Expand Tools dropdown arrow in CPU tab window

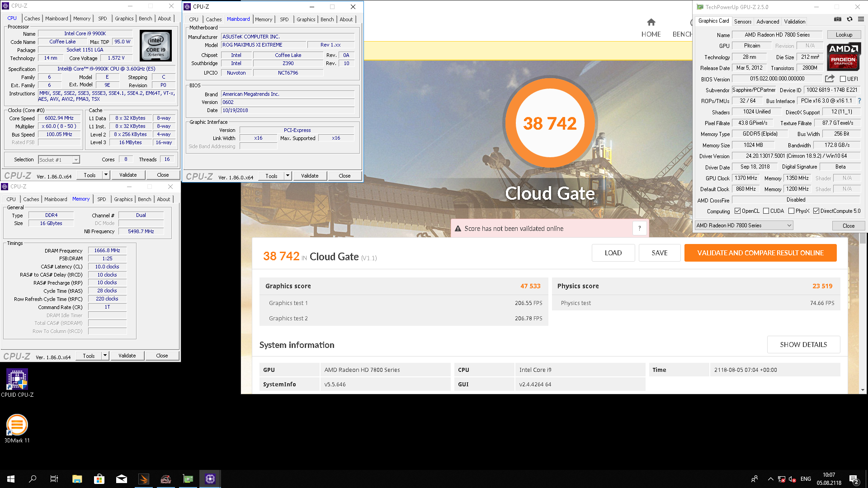tap(106, 175)
